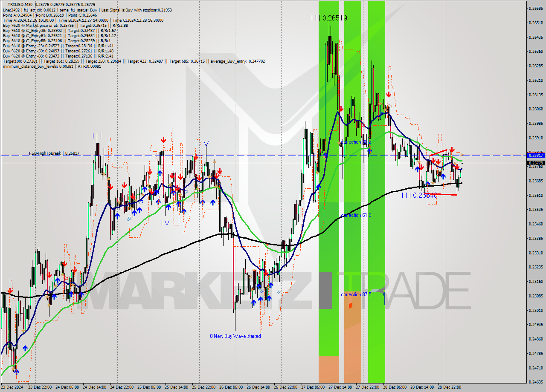Select the 'correction 87.5' label
This screenshot has height=392, width=546.
click(356, 294)
